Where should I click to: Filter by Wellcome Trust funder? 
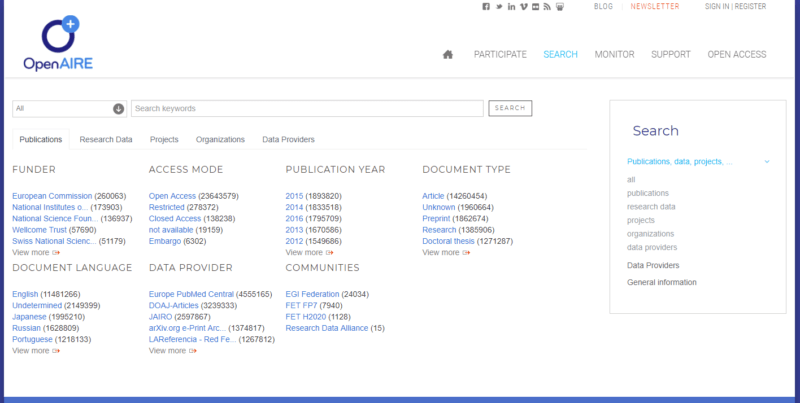pos(39,230)
